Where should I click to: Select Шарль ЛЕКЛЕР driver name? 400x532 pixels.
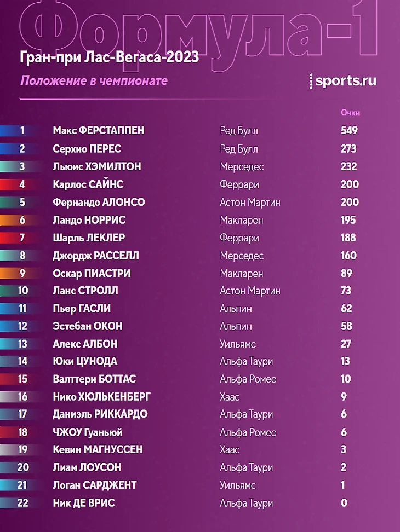[x=89, y=238]
